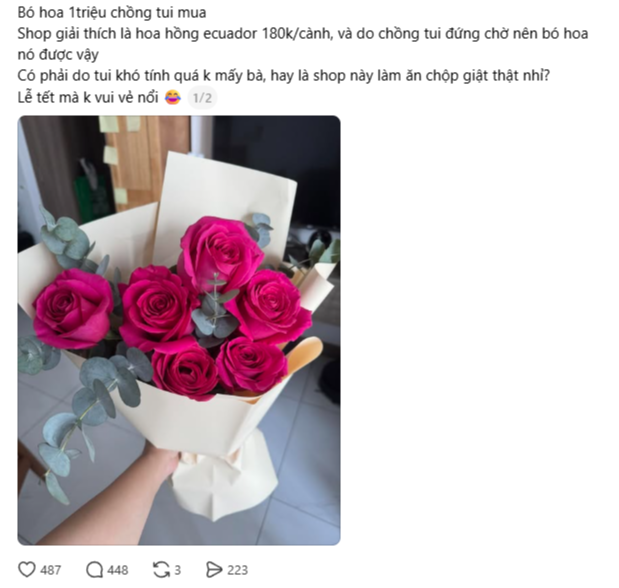This screenshot has width=619, height=588.
Task: Open replies via the speech bubble icon
Action: pyautogui.click(x=94, y=570)
